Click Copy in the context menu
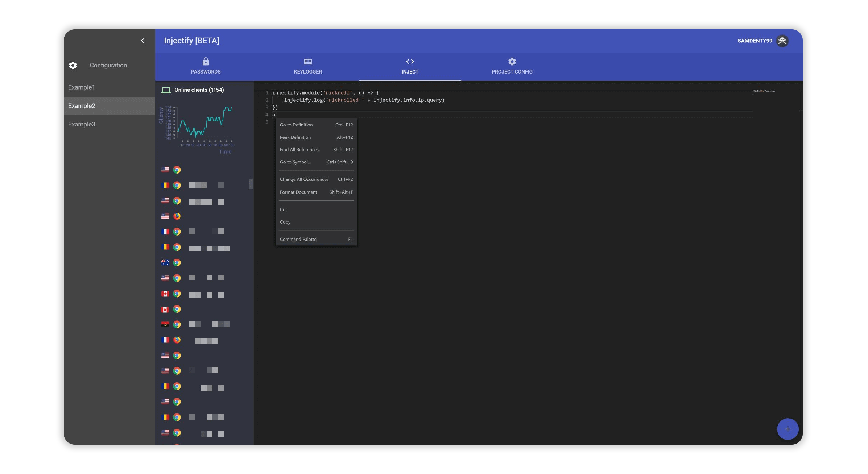Viewport: 868px width, 474px height. [x=285, y=222]
